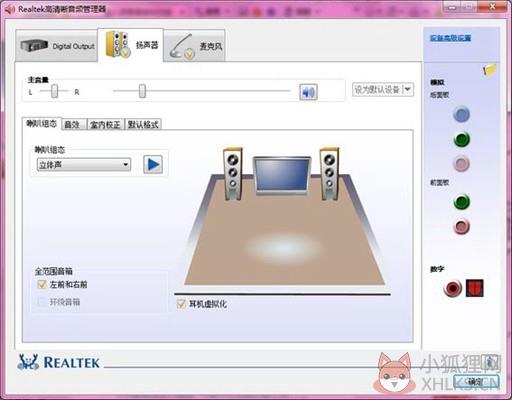Switch to the 默认格式 default format sub-tab
This screenshot has width=512, height=400.
(x=143, y=125)
